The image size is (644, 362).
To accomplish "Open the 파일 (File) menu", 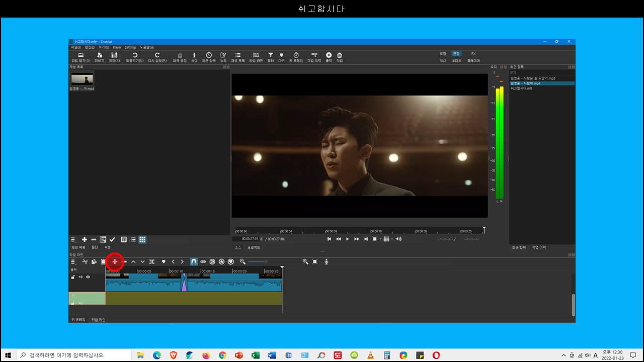I will click(x=75, y=47).
